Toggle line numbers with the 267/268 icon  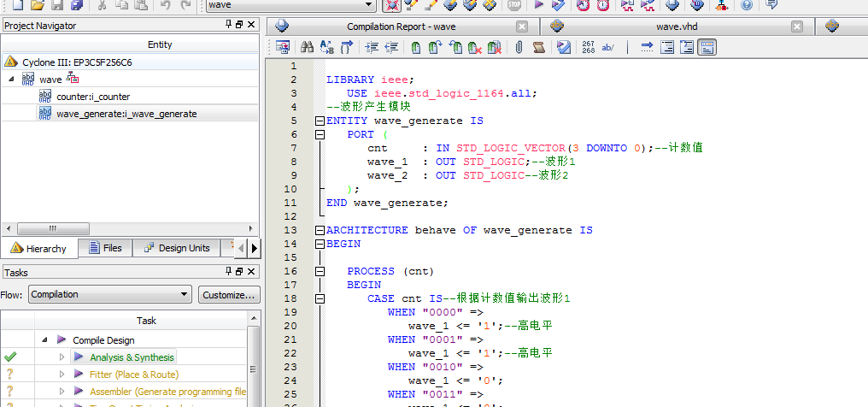tap(588, 47)
